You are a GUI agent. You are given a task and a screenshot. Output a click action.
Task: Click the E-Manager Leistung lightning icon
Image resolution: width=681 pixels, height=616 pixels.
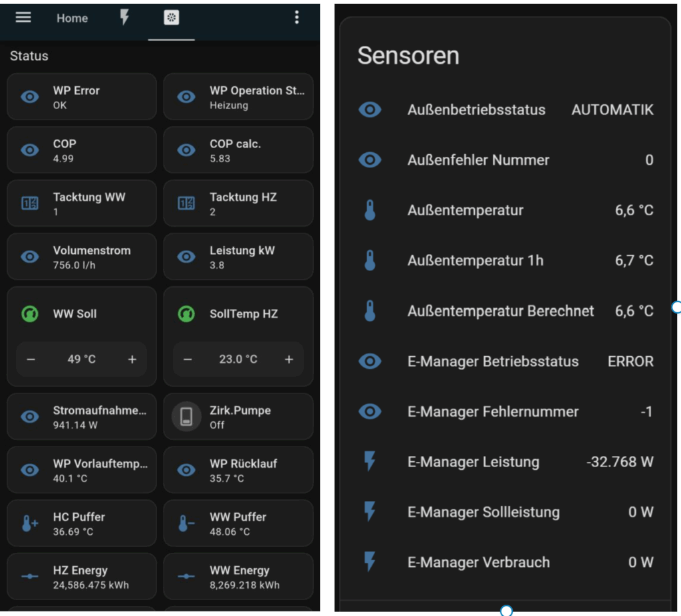coord(370,462)
